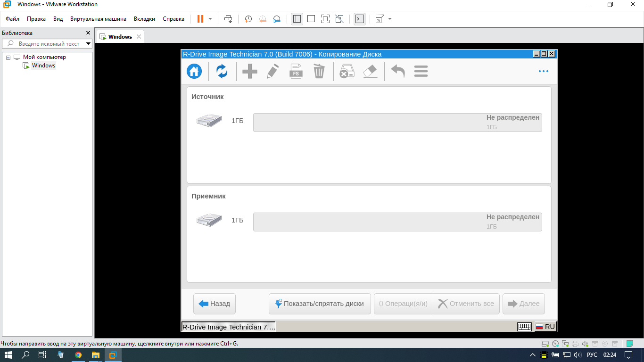
Task: Click the pencil edit toolbar icon
Action: coord(272,71)
